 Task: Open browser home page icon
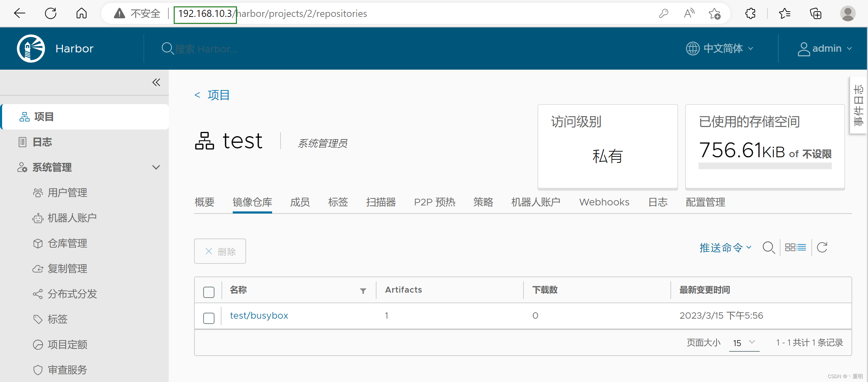[x=81, y=13]
